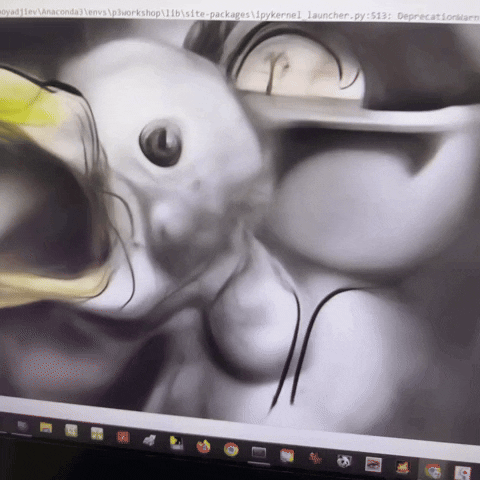Click the red square taskbar icon
The width and height of the screenshot is (480, 480).
(123, 437)
